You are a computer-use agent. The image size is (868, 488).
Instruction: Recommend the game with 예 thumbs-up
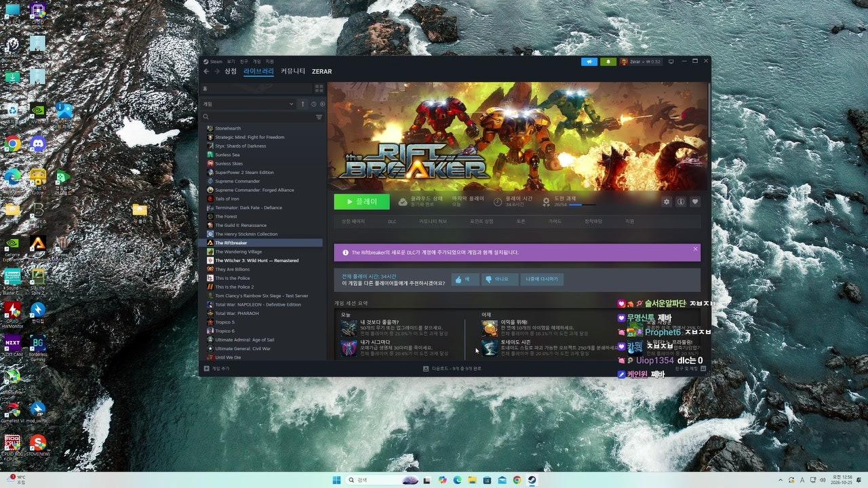(465, 279)
